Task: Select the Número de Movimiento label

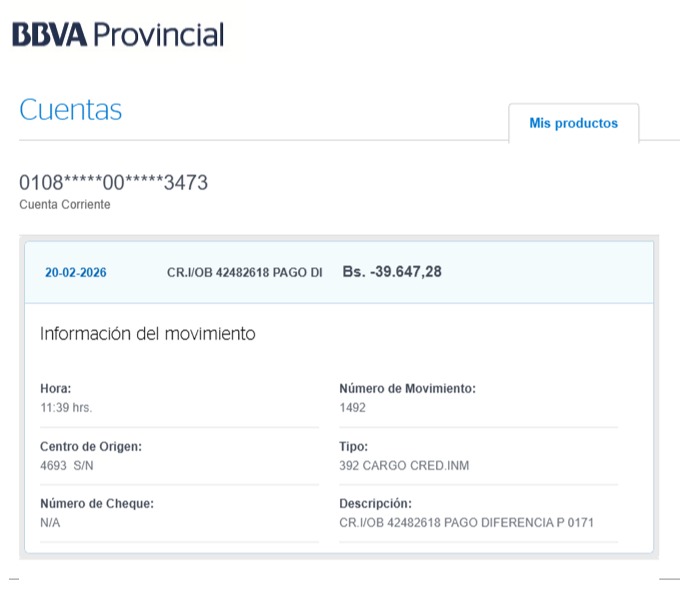Action: (x=407, y=388)
